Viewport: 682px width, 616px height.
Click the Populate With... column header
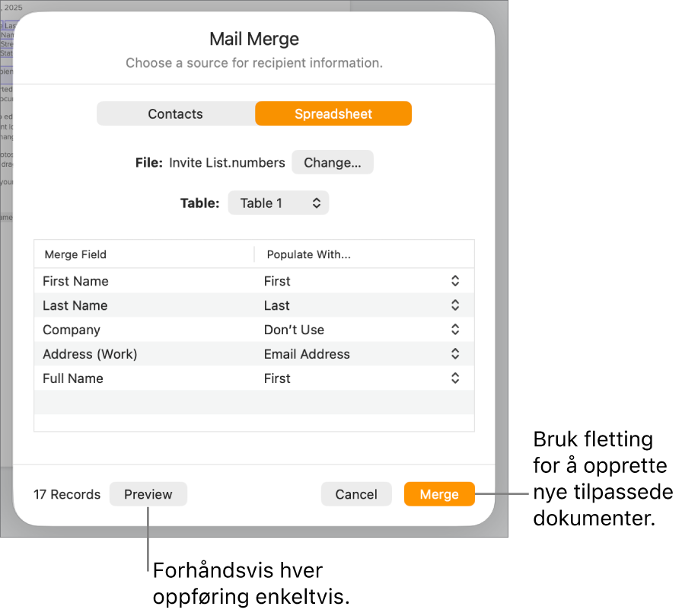coord(365,254)
